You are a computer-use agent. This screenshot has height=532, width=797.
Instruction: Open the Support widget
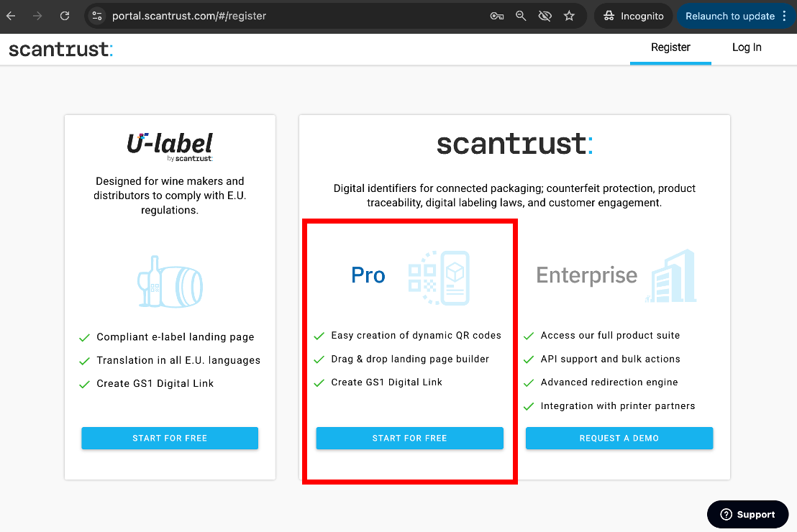[x=747, y=514]
